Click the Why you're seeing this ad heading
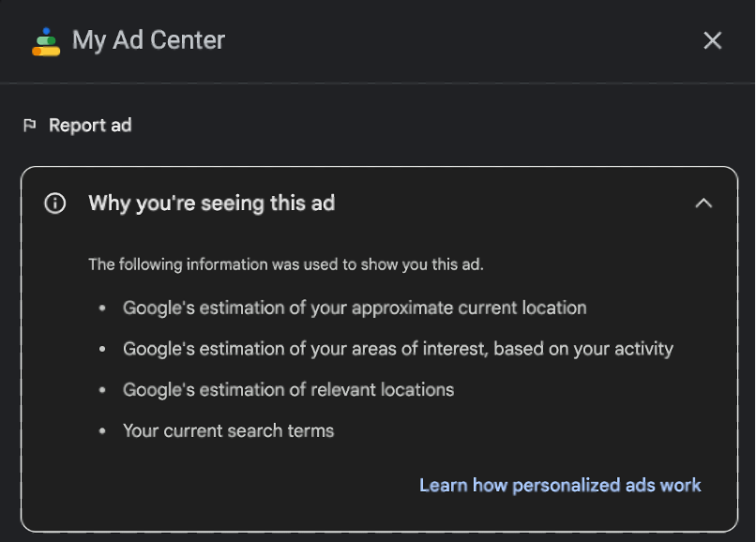Viewport: 756px width, 542px height. click(211, 203)
